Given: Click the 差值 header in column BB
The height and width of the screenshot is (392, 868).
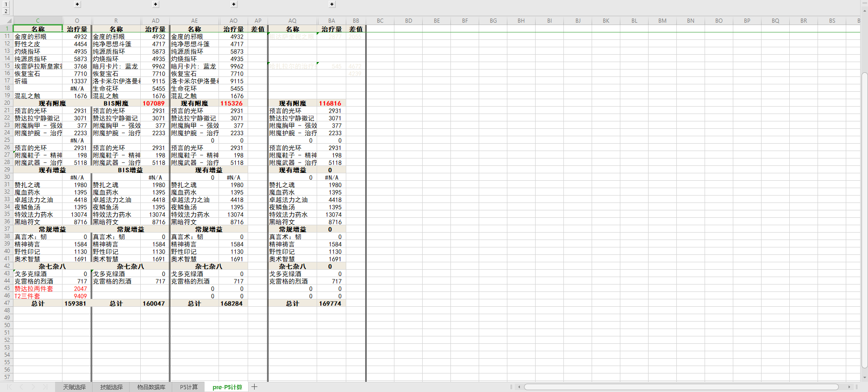Looking at the screenshot, I should (x=356, y=29).
